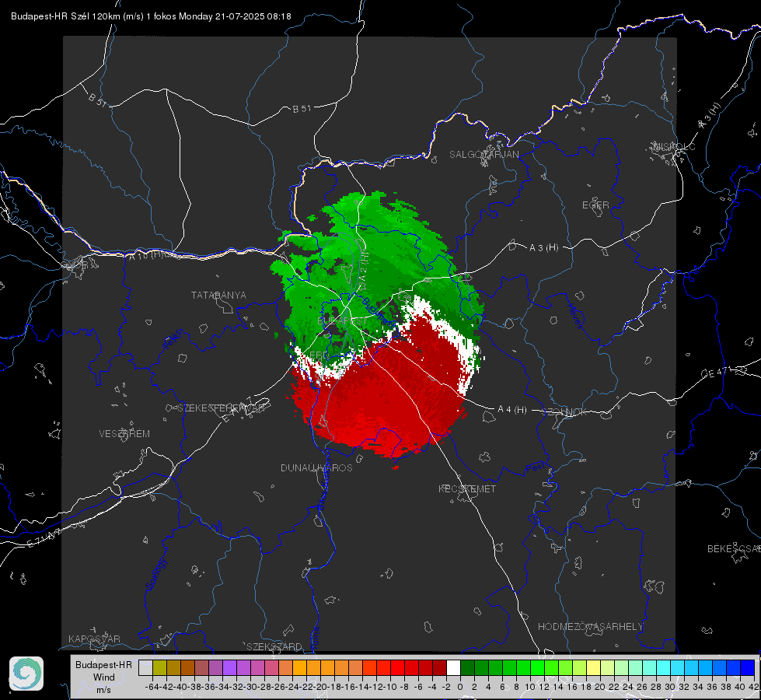Click the Budapest-HR Wind m/s legend title

click(104, 677)
